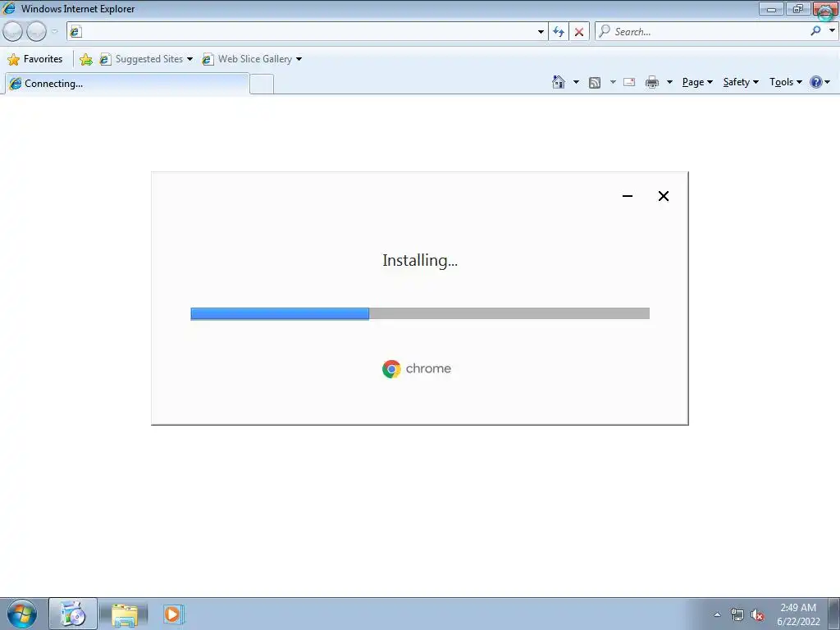
Task: Show hidden system tray icons
Action: coord(717,614)
